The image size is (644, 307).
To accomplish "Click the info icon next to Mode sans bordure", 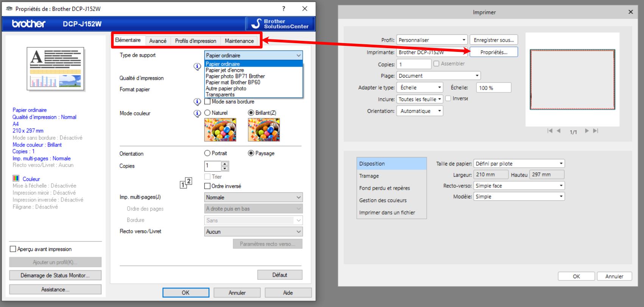I will coord(197,101).
